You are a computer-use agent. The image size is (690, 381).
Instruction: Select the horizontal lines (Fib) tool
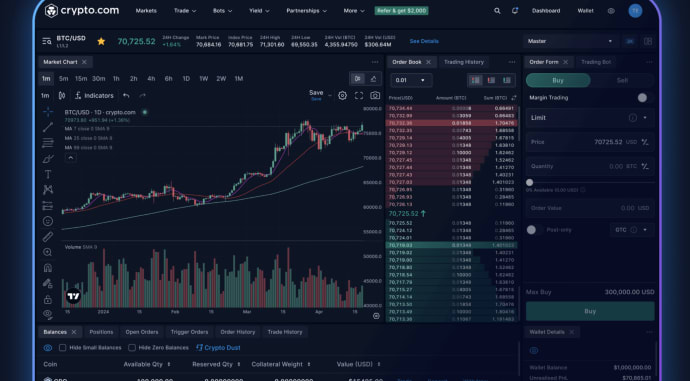click(x=48, y=143)
